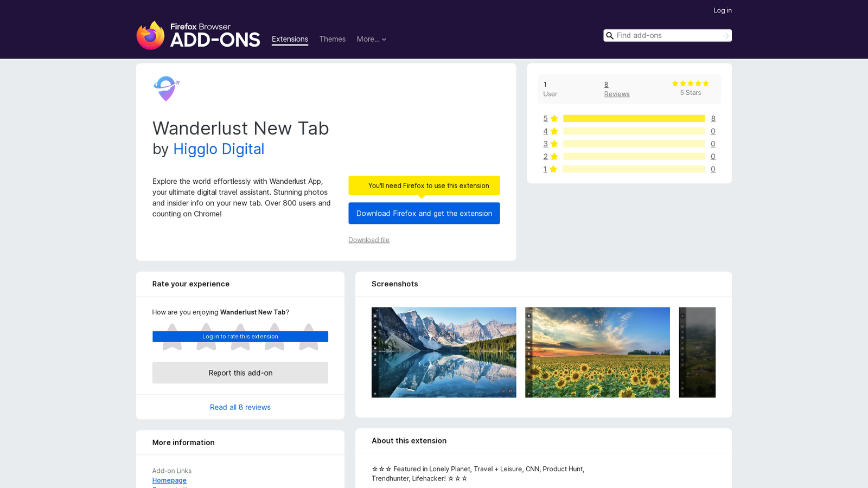Open Read all 8 reviews link
This screenshot has height=488, width=868.
pyautogui.click(x=240, y=407)
